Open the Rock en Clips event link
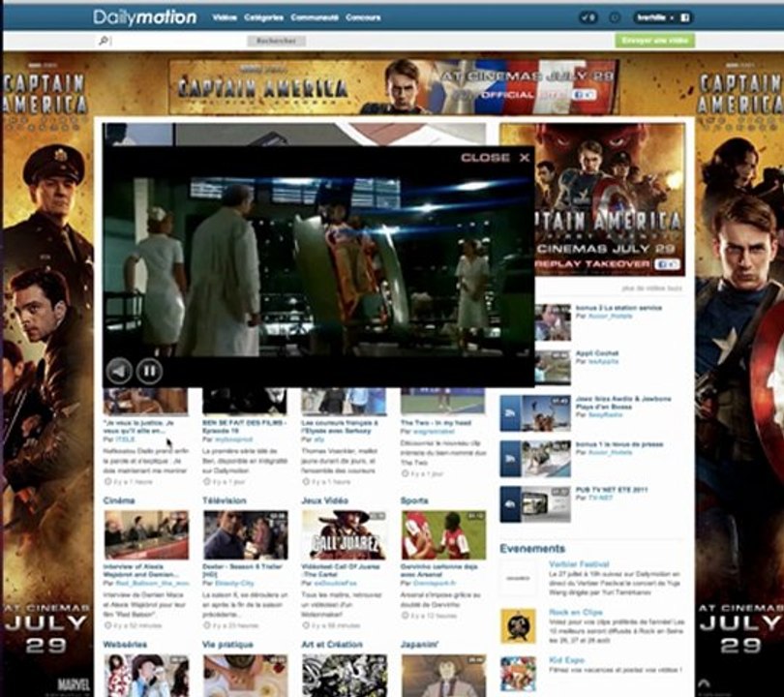Image resolution: width=784 pixels, height=697 pixels. [576, 612]
